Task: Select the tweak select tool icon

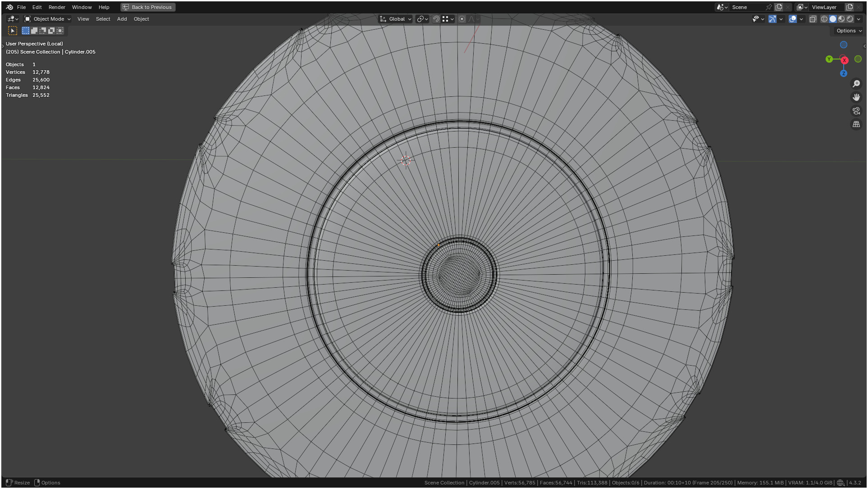Action: tap(13, 31)
